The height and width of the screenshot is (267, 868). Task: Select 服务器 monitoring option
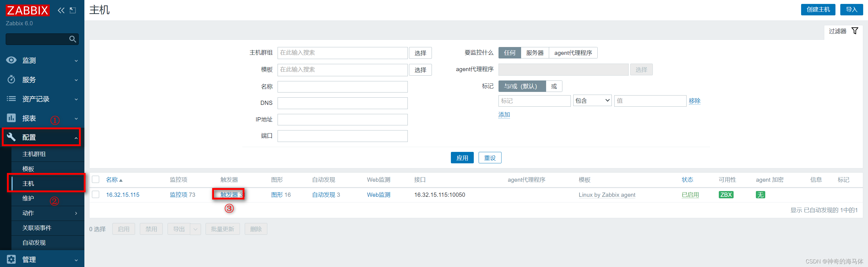point(535,53)
